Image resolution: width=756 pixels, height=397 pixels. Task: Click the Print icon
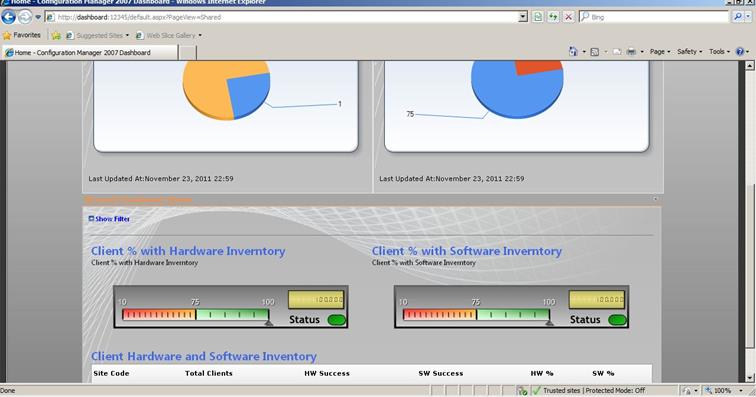click(631, 52)
